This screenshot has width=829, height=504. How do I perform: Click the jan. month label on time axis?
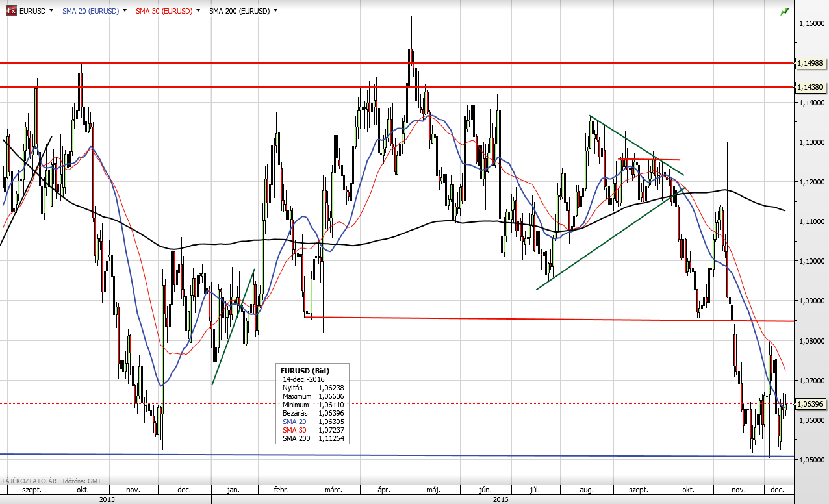(x=232, y=490)
